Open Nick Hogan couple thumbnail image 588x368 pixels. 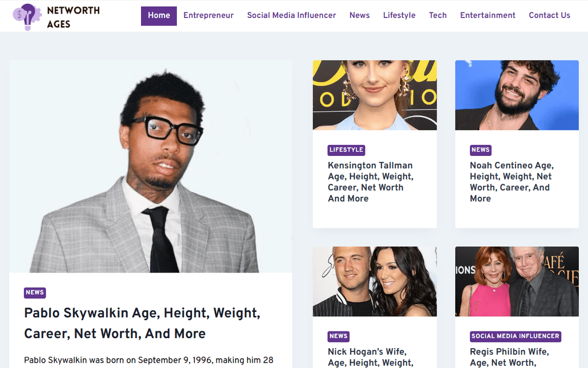pyautogui.click(x=375, y=281)
